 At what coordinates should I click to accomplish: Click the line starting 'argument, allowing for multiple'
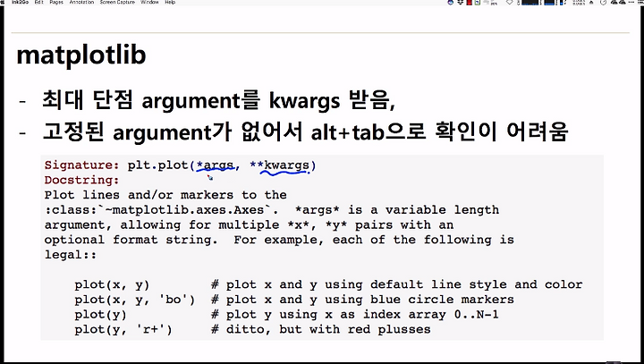tap(249, 225)
